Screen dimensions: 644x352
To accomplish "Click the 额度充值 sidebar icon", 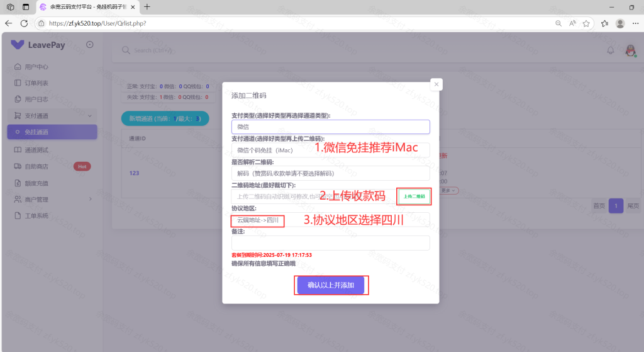I will (x=18, y=183).
